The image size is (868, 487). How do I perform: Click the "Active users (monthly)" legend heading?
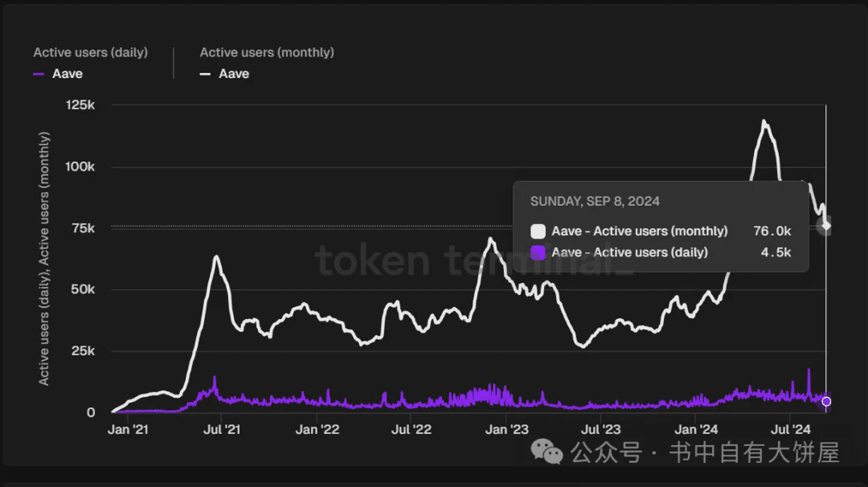click(267, 52)
